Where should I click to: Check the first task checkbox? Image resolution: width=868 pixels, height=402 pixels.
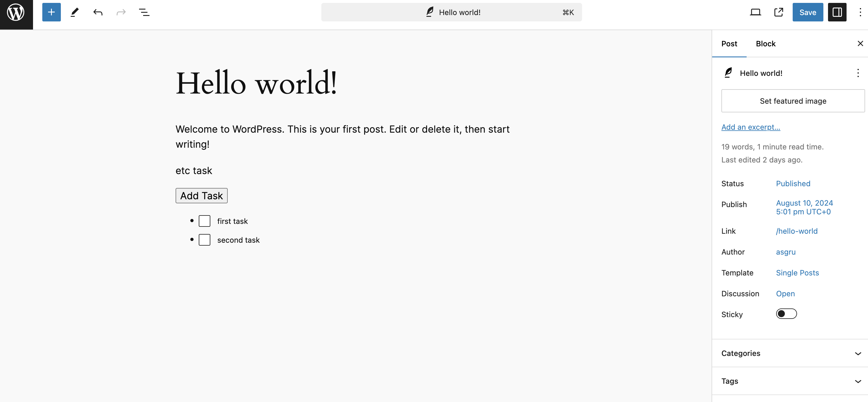point(204,220)
